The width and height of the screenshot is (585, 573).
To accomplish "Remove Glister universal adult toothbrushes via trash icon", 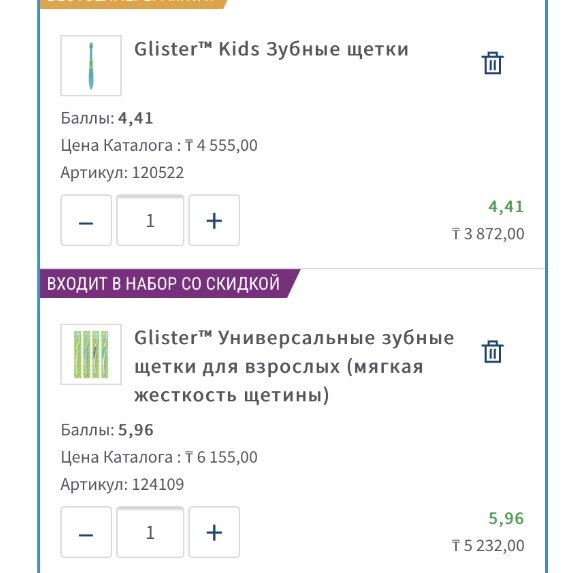I will point(492,351).
